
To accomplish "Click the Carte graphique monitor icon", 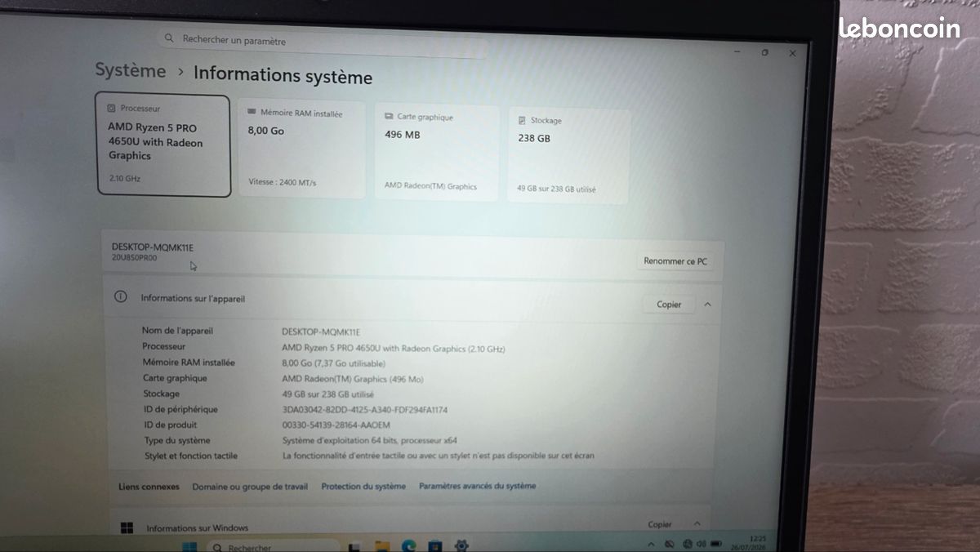I will point(390,116).
